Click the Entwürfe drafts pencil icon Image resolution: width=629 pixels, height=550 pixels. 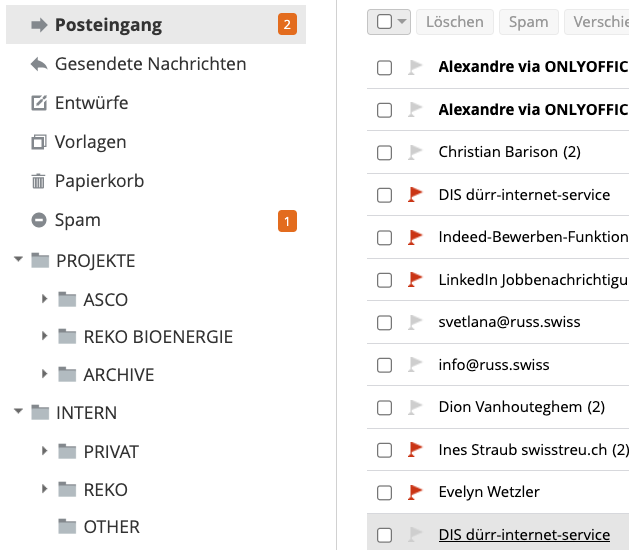(39, 103)
